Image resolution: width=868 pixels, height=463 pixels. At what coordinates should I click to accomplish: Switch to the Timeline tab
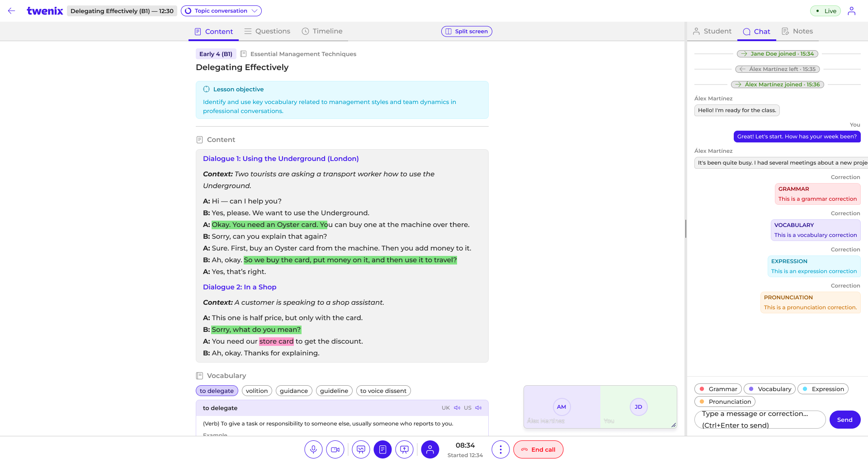[x=322, y=31]
